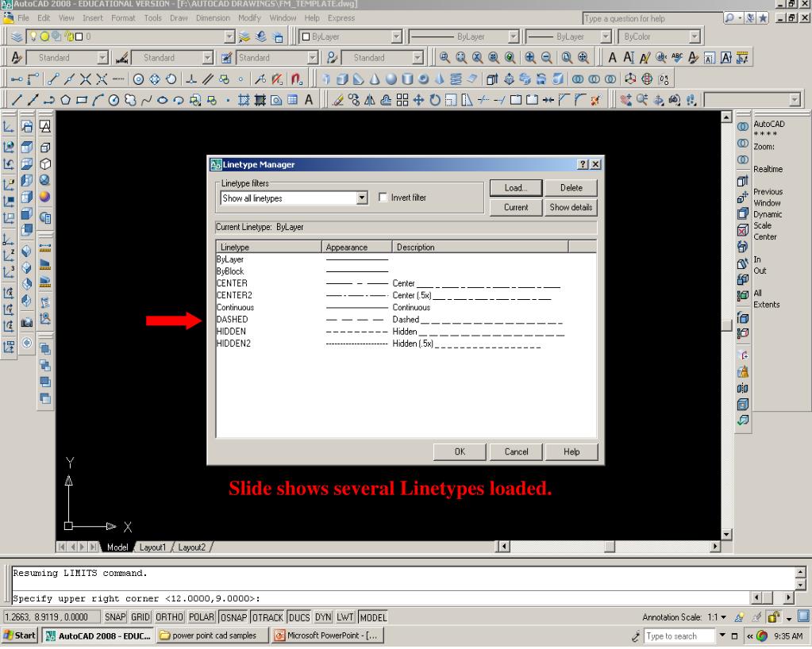Viewport: 812px width, 649px height.
Task: Select the Polygon tool
Action: tap(65, 100)
